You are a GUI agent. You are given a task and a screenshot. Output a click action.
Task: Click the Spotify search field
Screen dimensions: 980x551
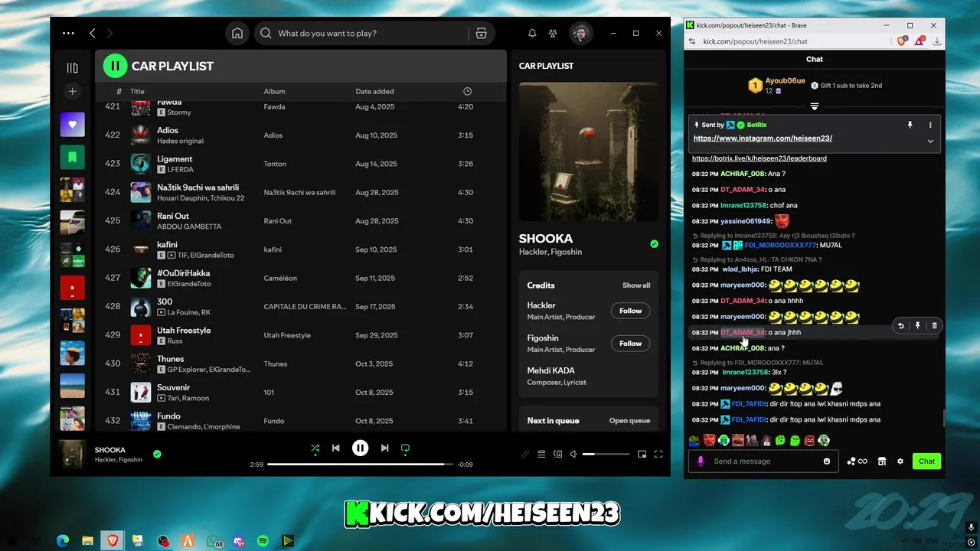point(367,33)
